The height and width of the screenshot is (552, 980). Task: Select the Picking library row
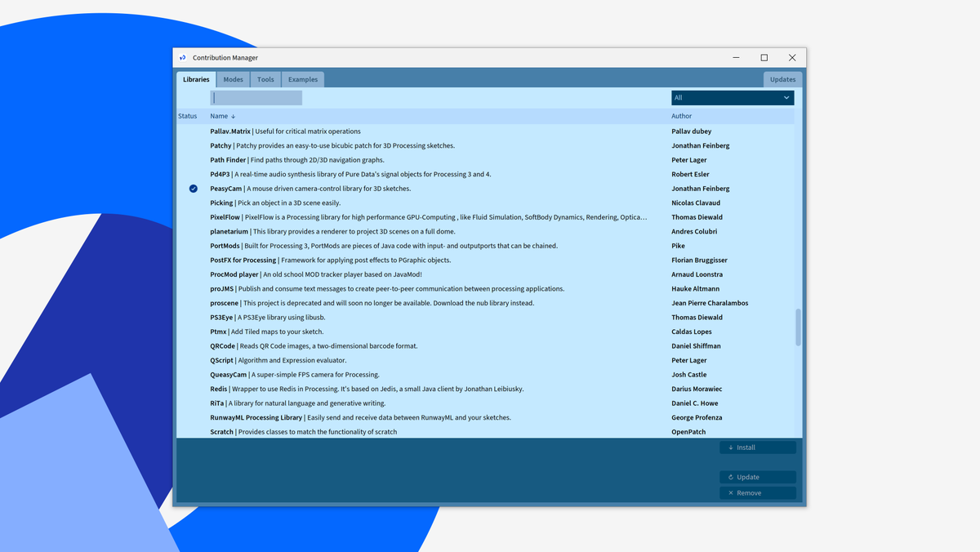pos(485,203)
